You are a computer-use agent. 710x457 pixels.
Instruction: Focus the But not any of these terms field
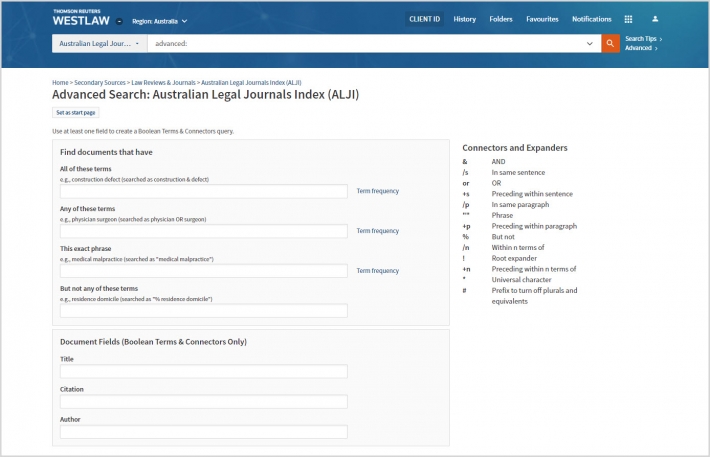point(204,311)
